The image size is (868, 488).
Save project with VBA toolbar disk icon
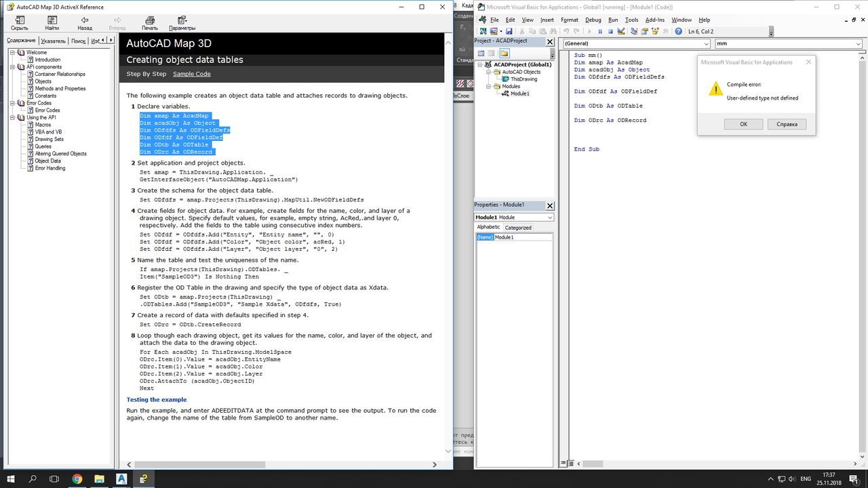point(509,31)
